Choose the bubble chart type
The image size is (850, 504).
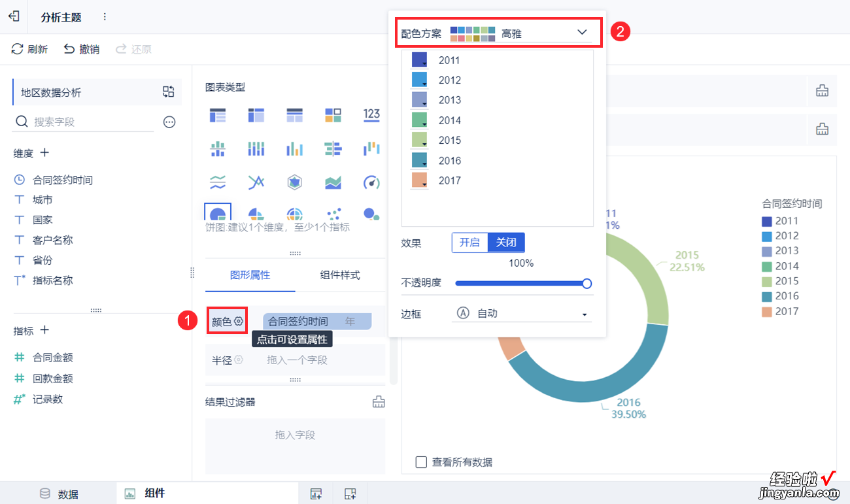pyautogui.click(x=371, y=214)
